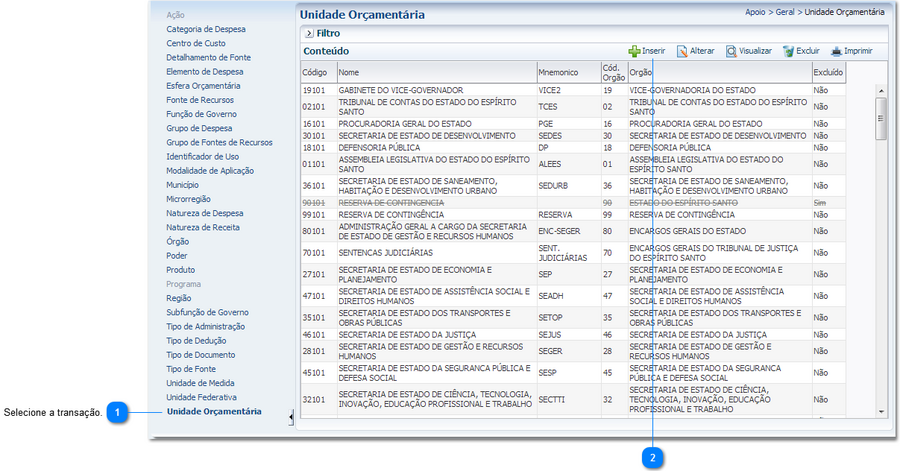The height and width of the screenshot is (471, 900).
Task: Click the Geral breadcrumb link
Action: [x=786, y=12]
